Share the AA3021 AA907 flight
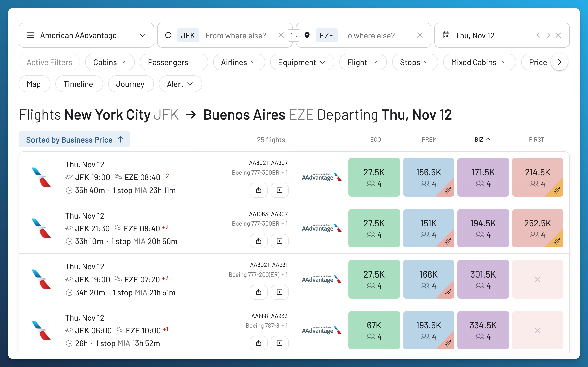 259,190
